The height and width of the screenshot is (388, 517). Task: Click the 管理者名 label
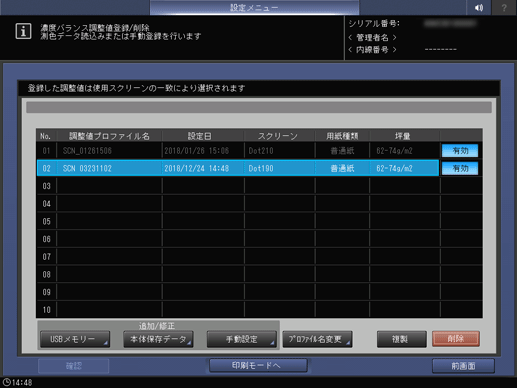click(372, 37)
